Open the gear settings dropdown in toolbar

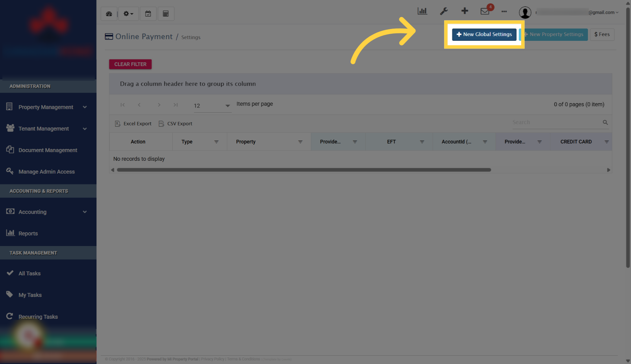point(128,14)
